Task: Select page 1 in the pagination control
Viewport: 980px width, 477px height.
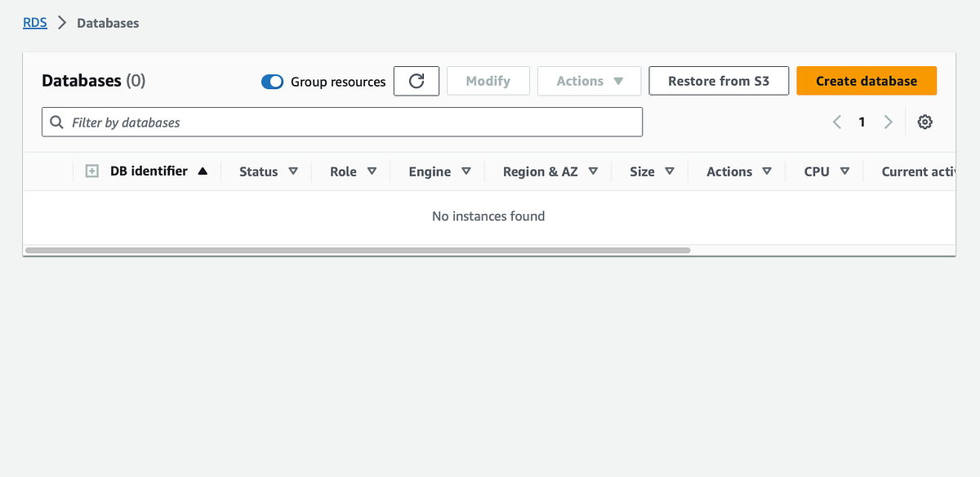Action: 862,121
